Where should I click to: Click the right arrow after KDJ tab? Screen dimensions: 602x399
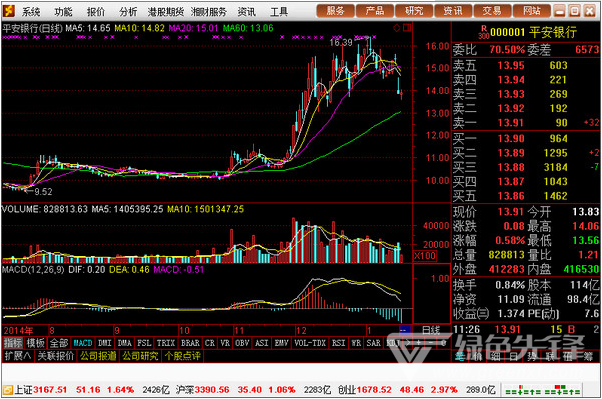click(x=408, y=343)
